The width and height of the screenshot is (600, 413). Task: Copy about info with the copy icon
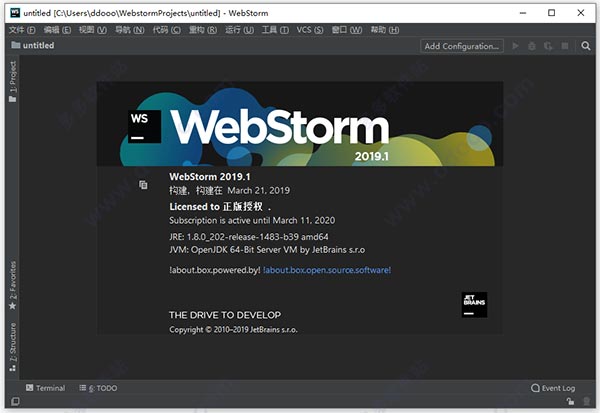(143, 185)
